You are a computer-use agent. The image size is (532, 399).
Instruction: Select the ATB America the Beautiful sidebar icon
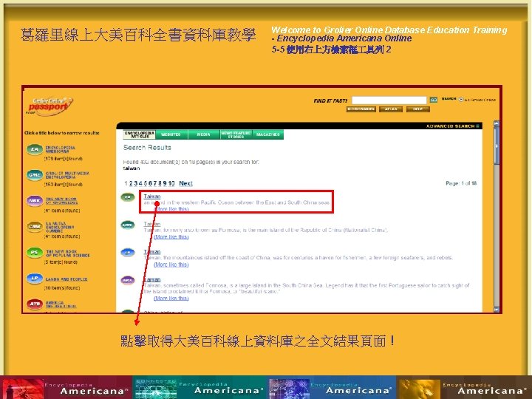[35, 304]
